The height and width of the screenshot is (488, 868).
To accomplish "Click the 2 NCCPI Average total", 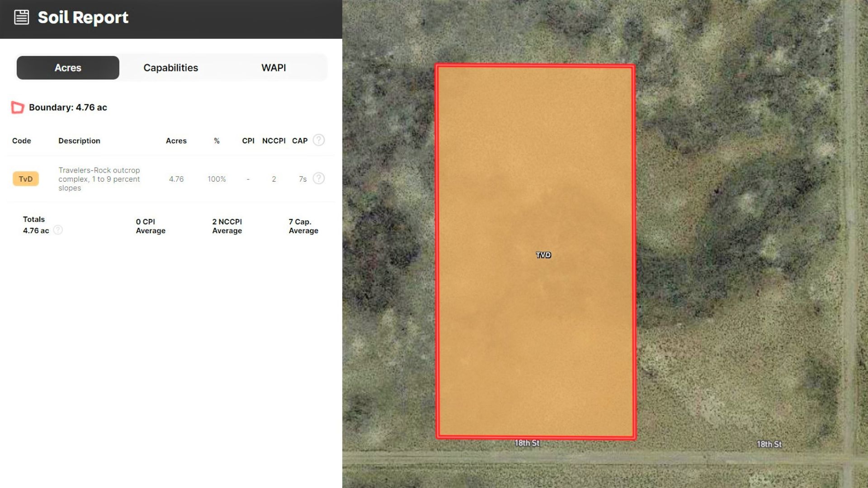I will (227, 226).
